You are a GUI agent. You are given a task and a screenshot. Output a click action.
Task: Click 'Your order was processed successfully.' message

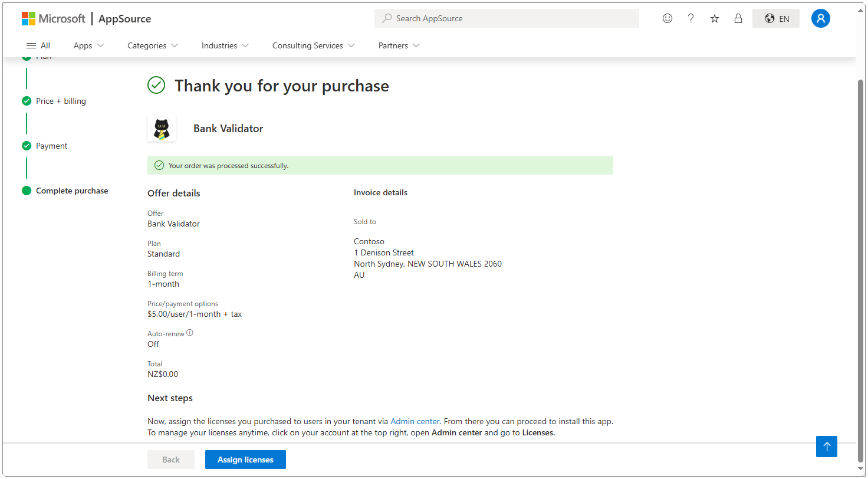[228, 166]
